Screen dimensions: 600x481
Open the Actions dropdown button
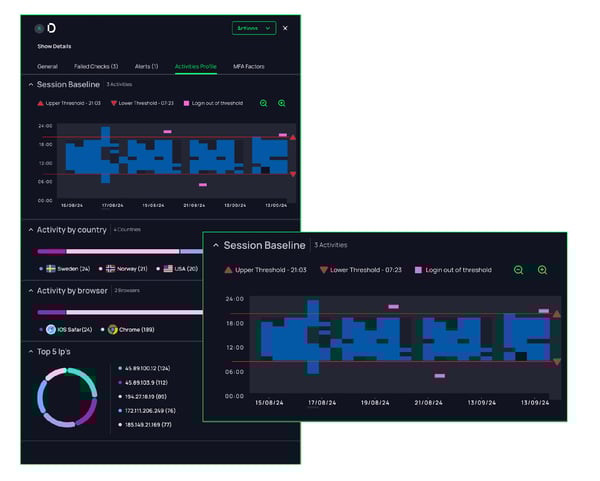point(254,28)
